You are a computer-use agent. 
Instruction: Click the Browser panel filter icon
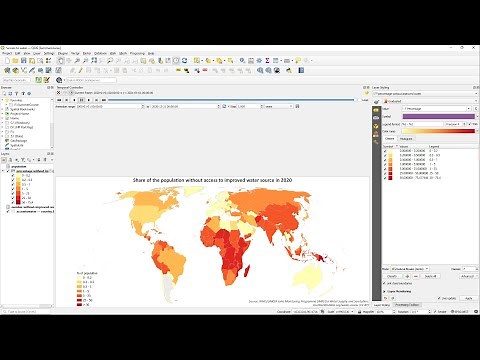coord(17,94)
